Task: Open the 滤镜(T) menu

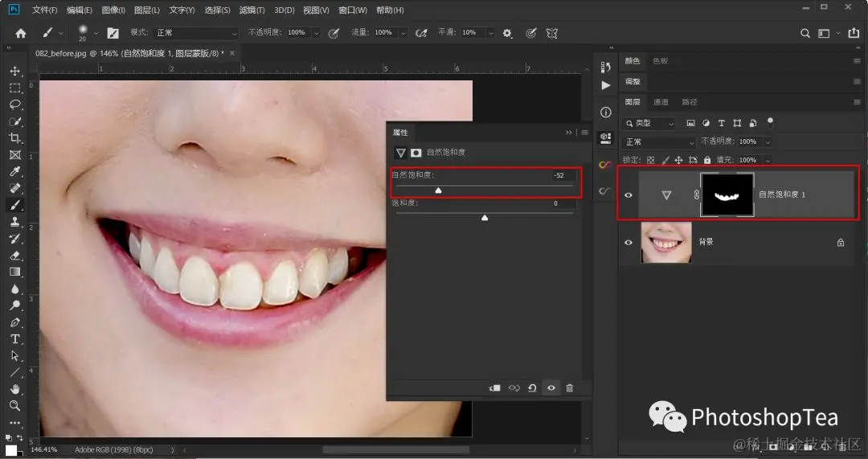Action: point(252,10)
